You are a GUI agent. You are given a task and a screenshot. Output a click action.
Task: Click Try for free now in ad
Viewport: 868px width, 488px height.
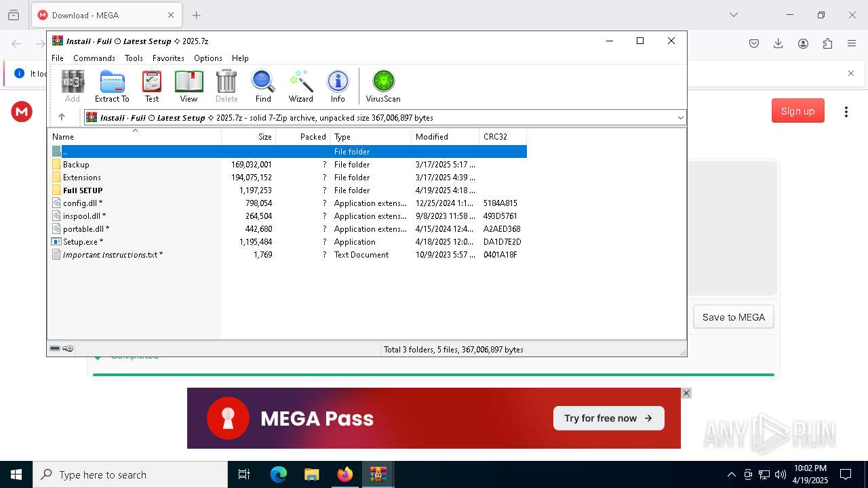tap(608, 418)
